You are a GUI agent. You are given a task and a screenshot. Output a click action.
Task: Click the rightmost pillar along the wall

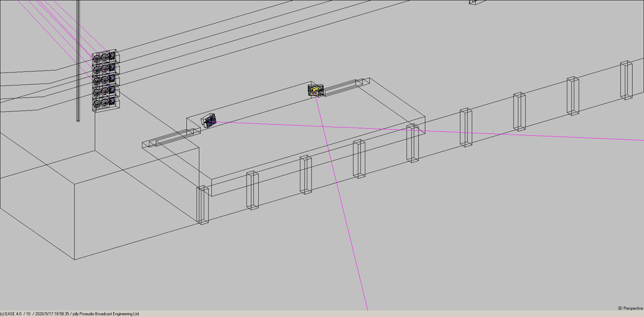click(626, 80)
